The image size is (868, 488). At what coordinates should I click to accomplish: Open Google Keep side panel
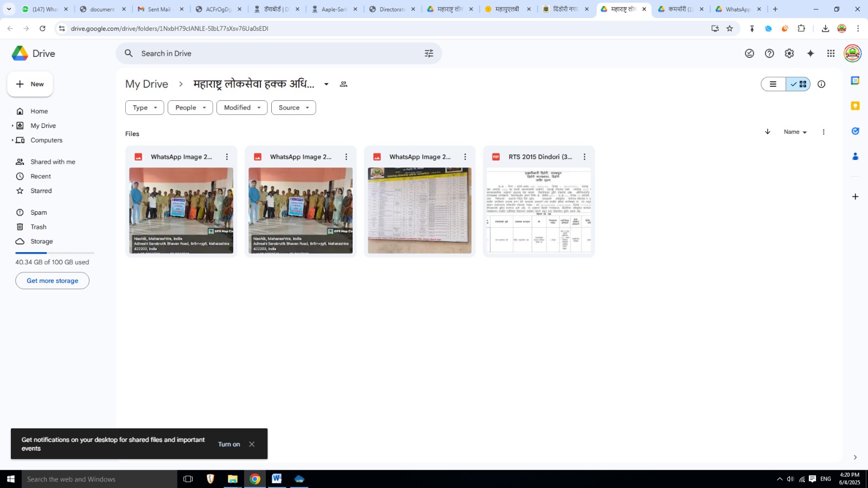(855, 106)
